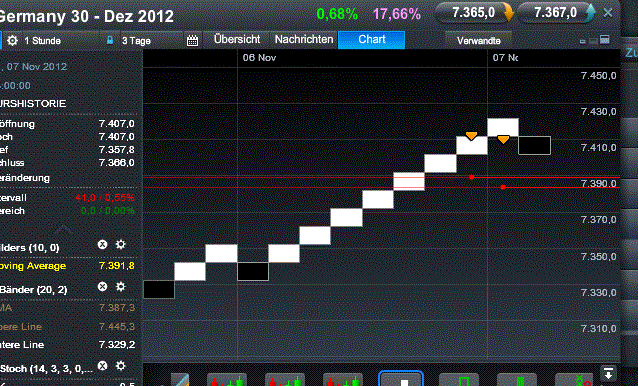Click the red interval value 41,0 / 0,55%
638x386 pixels.
tap(105, 198)
